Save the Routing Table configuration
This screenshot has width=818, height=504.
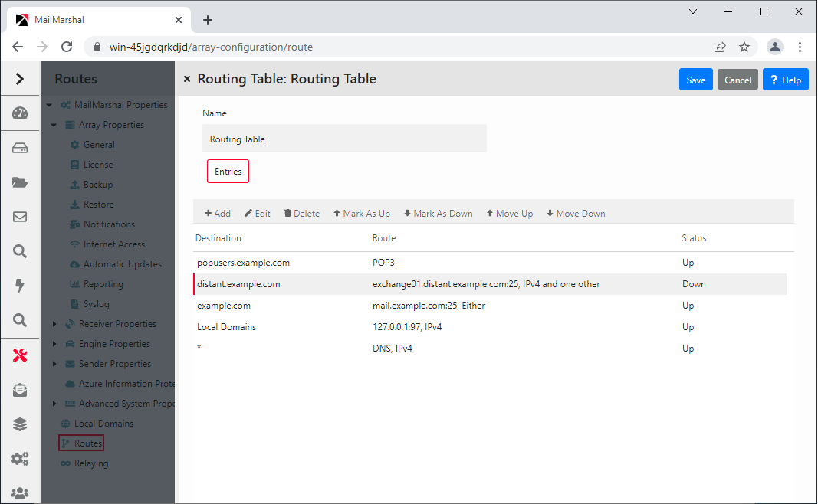[x=695, y=79]
